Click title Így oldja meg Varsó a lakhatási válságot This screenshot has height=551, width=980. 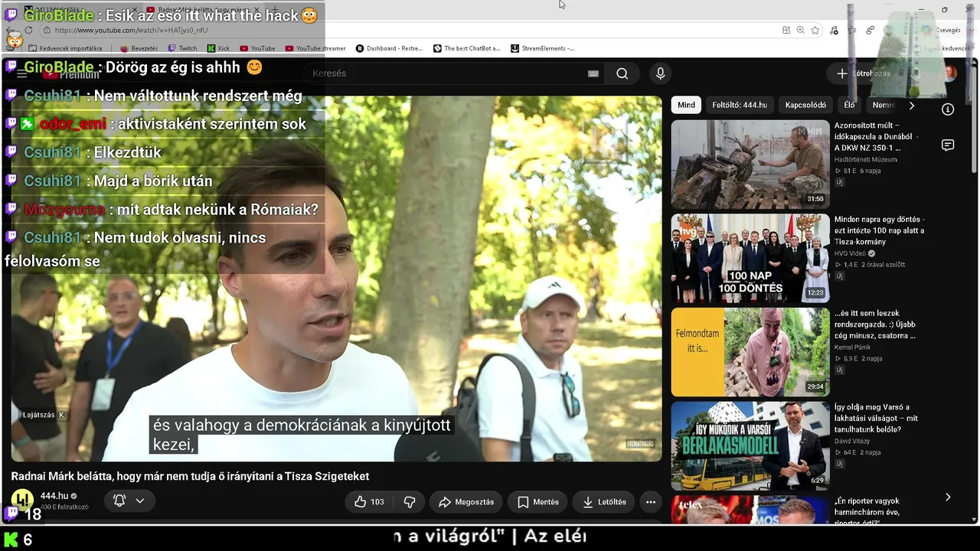click(x=876, y=419)
